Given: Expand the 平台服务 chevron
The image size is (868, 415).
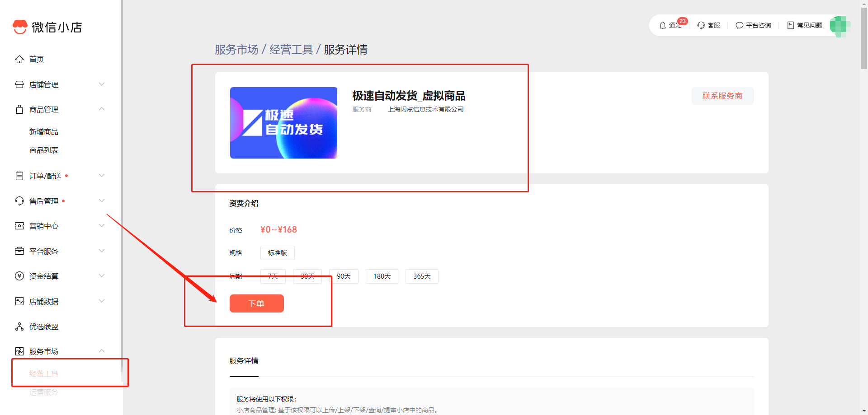Looking at the screenshot, I should click(x=102, y=251).
